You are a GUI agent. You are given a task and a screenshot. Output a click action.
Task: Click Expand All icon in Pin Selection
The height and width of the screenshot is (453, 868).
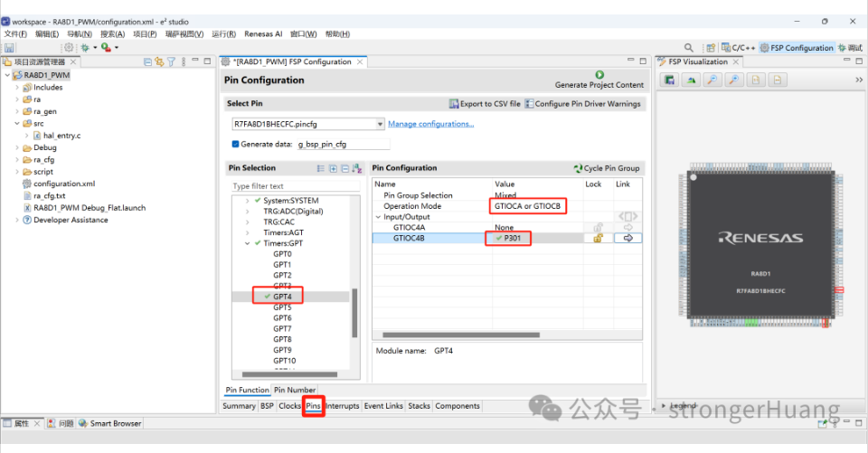click(333, 168)
